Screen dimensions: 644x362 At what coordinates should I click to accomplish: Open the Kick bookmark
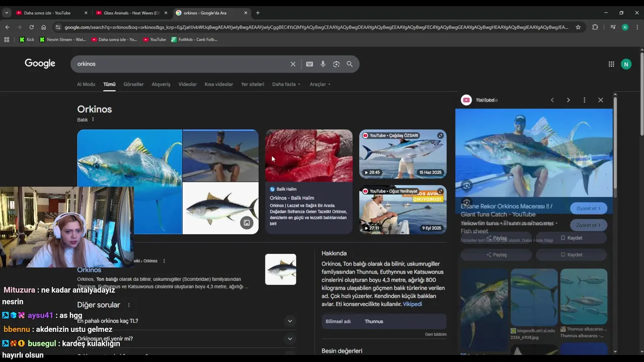[27, 39]
